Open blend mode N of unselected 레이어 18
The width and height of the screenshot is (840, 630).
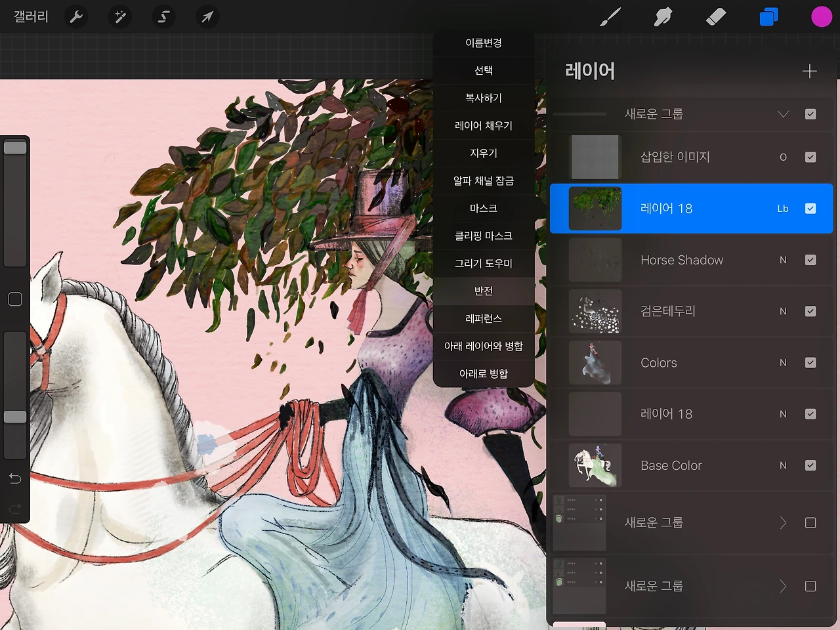tap(783, 414)
